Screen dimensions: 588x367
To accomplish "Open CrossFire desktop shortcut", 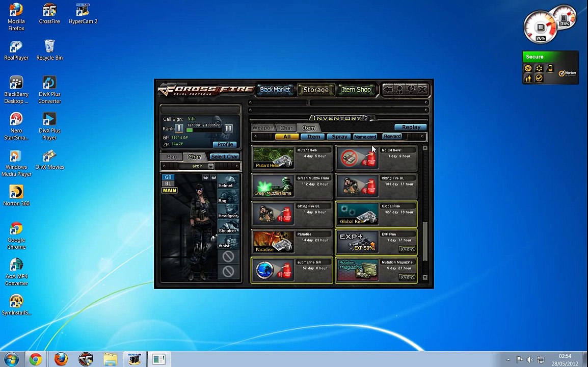I will tap(49, 14).
